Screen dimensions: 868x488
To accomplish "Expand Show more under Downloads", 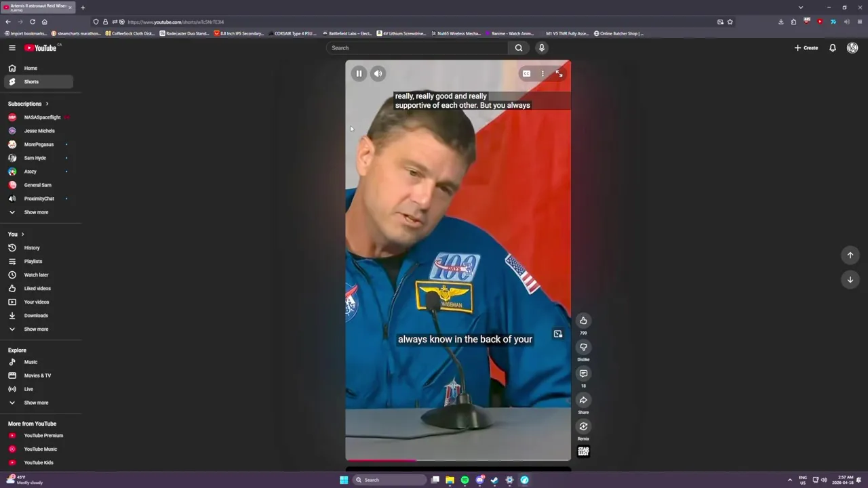I will [x=38, y=329].
